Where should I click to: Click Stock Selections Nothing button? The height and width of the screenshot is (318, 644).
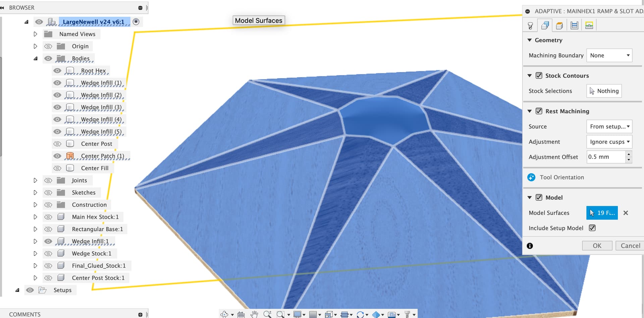pyautogui.click(x=604, y=91)
